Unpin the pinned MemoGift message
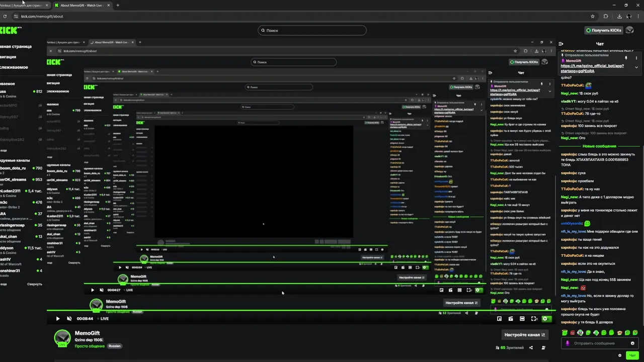This screenshot has width=644, height=362. 626,58
